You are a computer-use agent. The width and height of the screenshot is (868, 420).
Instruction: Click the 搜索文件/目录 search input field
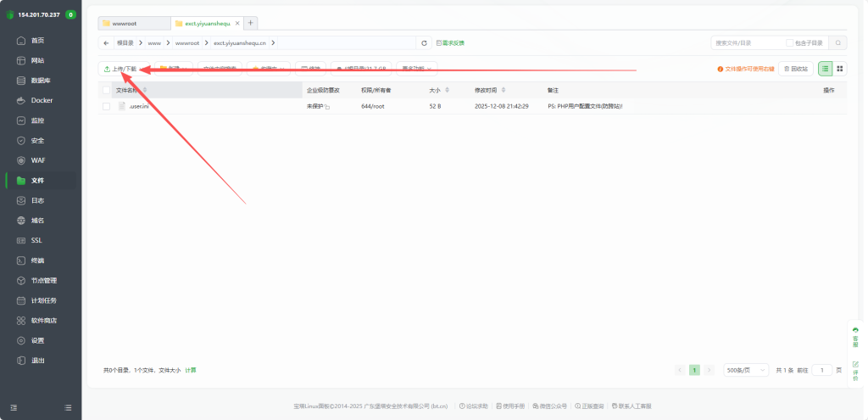pos(746,42)
